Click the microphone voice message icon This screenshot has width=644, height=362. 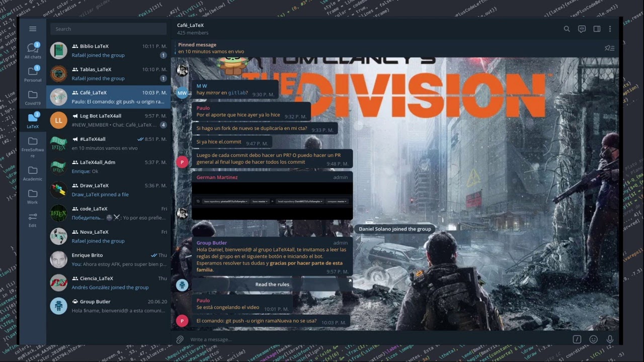point(610,339)
